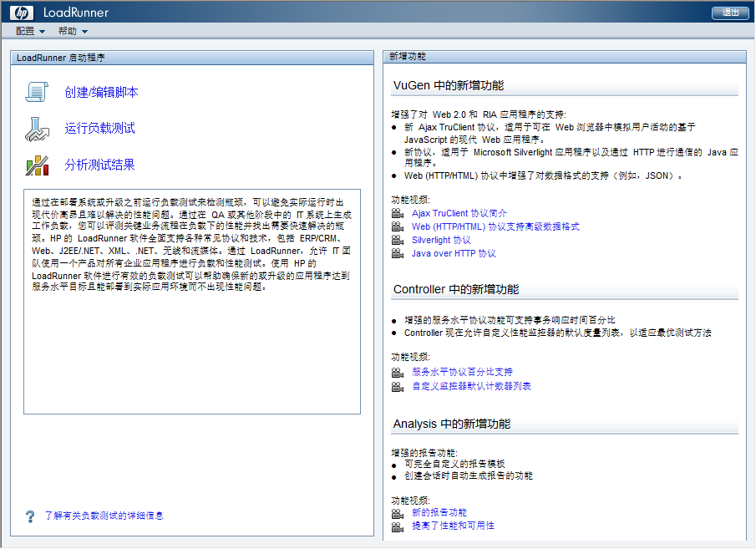
Task: Click the load test icon beside 运行负载测试
Action: pos(37,129)
